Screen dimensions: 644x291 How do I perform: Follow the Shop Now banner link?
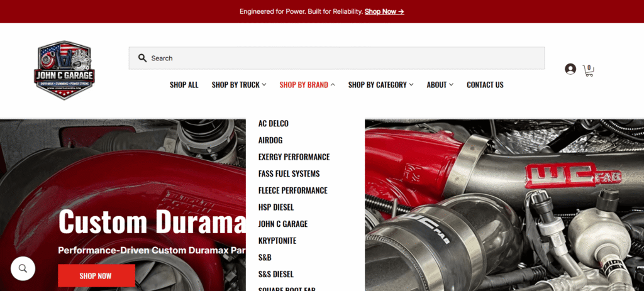point(384,11)
